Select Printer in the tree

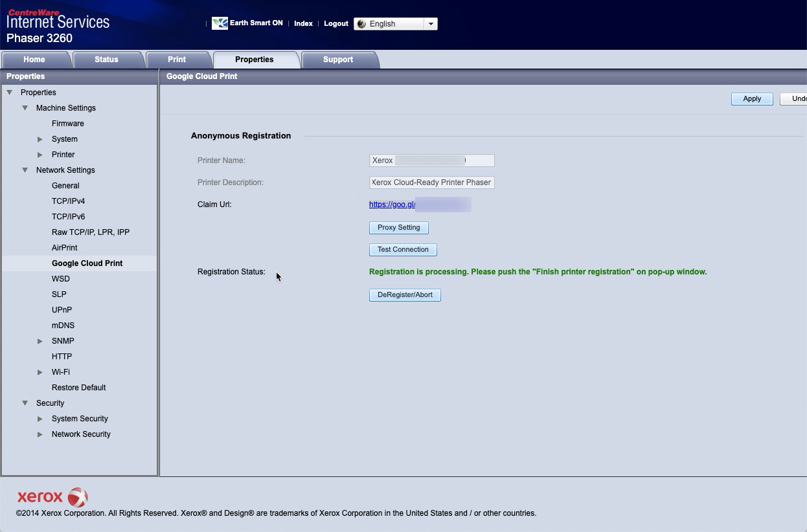[x=63, y=155]
